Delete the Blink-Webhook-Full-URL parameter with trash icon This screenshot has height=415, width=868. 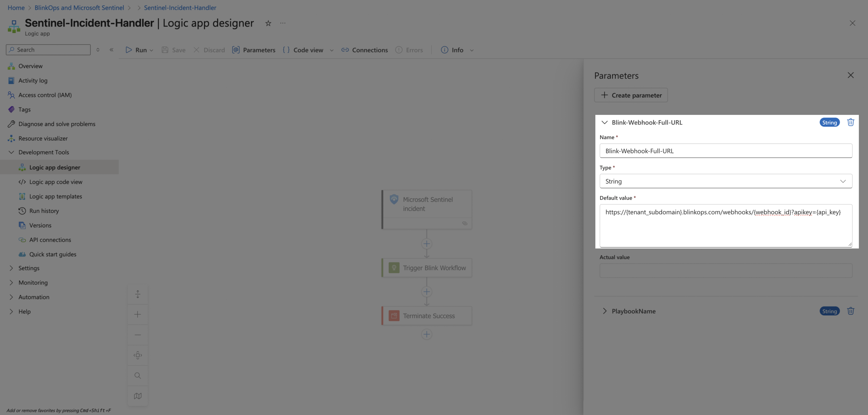click(851, 122)
